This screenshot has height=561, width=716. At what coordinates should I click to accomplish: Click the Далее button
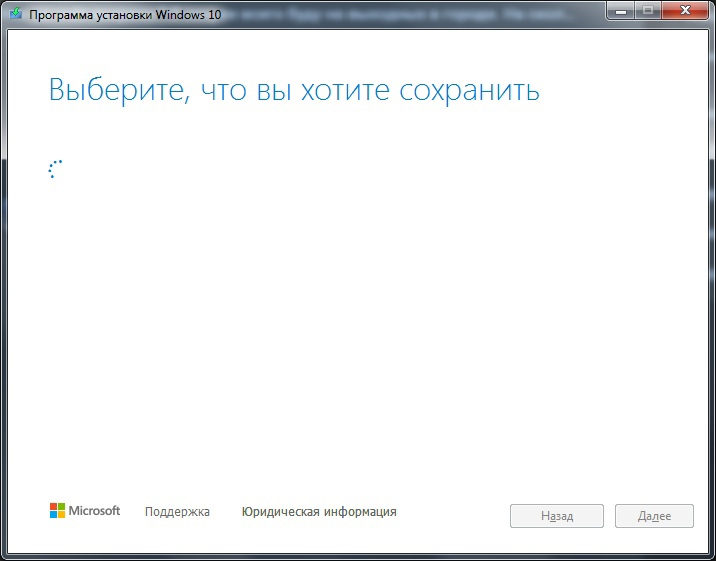pyautogui.click(x=654, y=516)
